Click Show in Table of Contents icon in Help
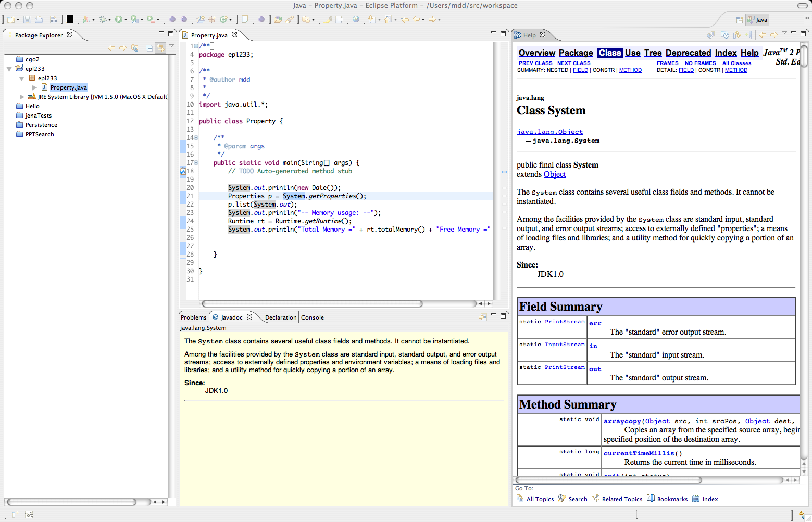The height and width of the screenshot is (522, 812). (x=736, y=35)
